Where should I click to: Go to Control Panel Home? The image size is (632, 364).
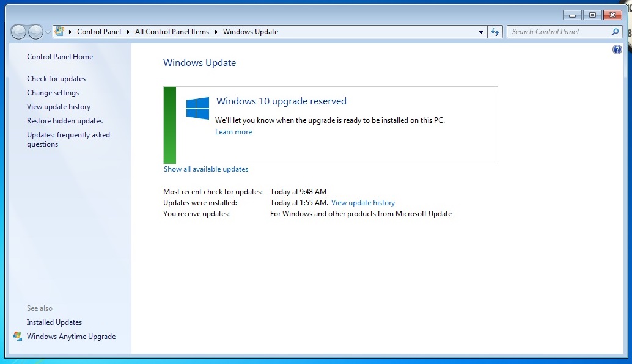[60, 57]
